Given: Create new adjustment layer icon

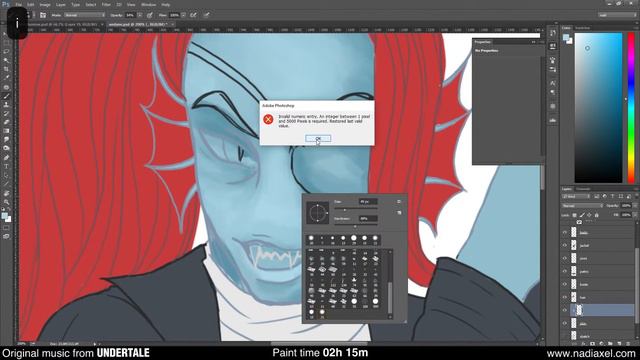Looking at the screenshot, I should coord(602,344).
